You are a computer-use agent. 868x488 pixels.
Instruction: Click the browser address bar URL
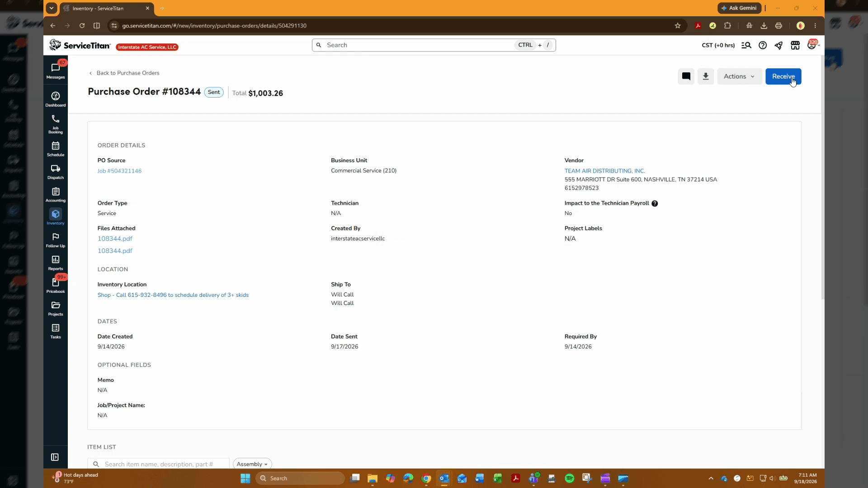(214, 26)
